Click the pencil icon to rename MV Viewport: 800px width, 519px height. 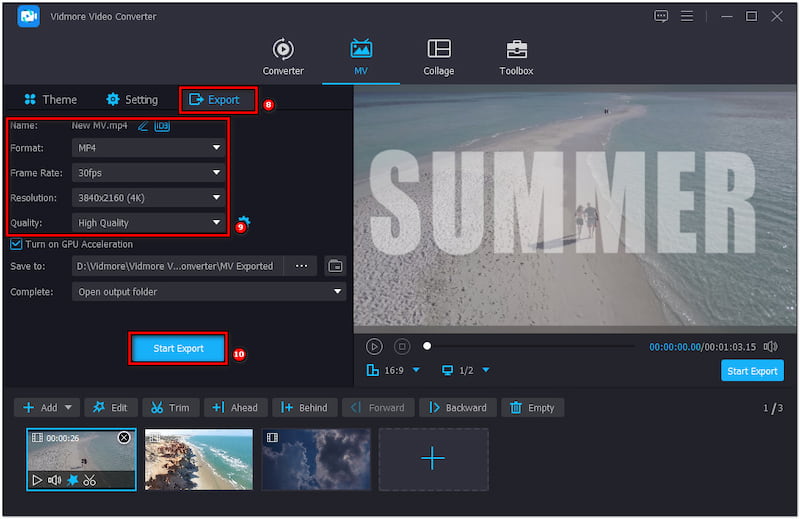143,125
